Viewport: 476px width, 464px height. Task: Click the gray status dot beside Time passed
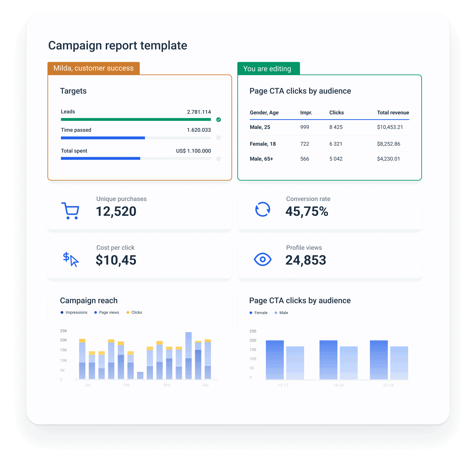(x=219, y=138)
